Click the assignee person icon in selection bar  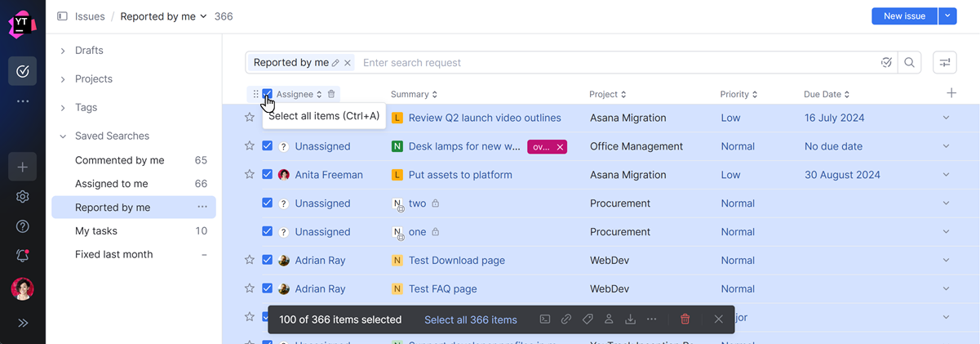tap(609, 319)
